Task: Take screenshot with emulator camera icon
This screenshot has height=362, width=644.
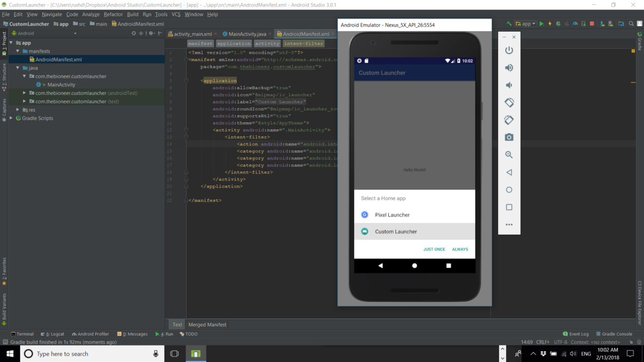Action: click(x=509, y=137)
